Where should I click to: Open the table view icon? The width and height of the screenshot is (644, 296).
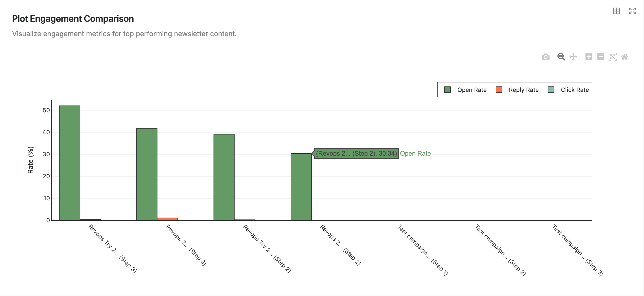(x=616, y=11)
